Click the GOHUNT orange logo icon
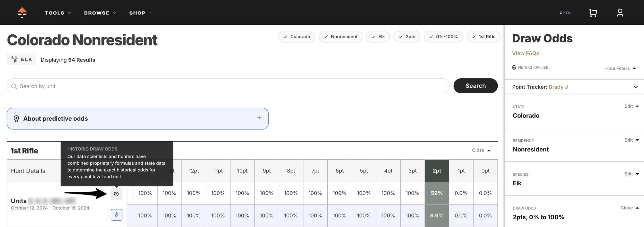The height and width of the screenshot is (227, 644). click(22, 13)
